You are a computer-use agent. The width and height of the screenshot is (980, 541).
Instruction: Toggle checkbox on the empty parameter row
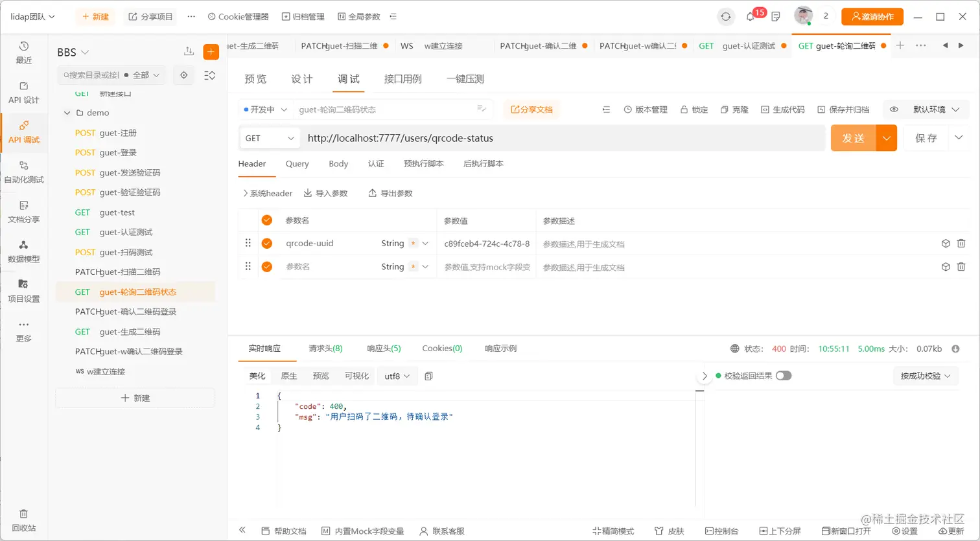[x=266, y=267]
